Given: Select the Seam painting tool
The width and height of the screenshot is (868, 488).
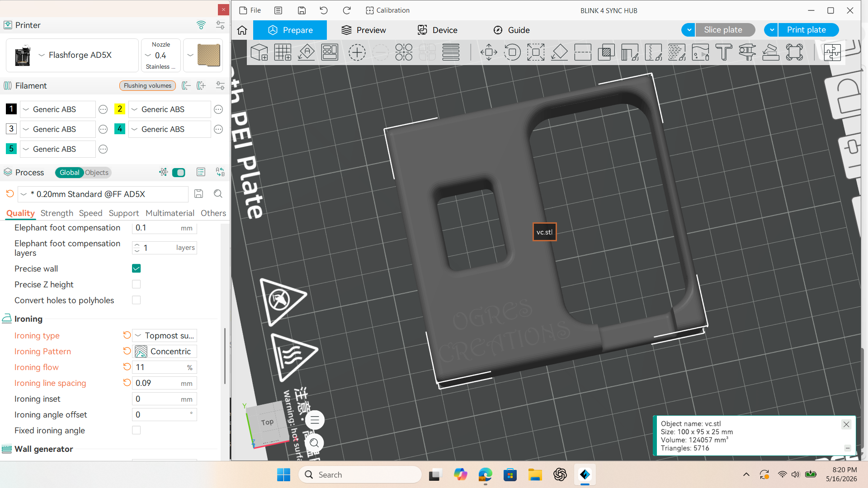Looking at the screenshot, I should click(653, 52).
